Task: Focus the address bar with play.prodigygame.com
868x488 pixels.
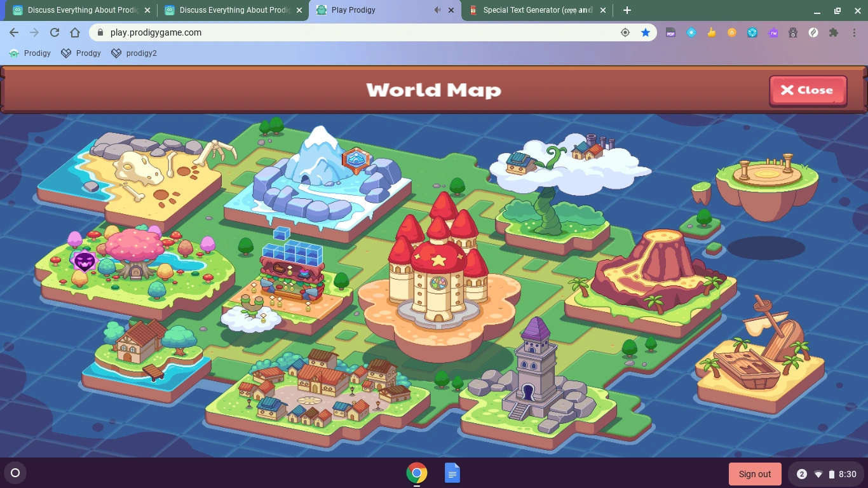Action: [374, 32]
